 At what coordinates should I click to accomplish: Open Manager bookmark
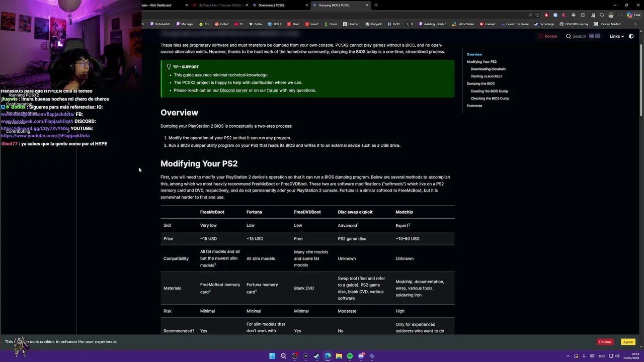[184, 24]
